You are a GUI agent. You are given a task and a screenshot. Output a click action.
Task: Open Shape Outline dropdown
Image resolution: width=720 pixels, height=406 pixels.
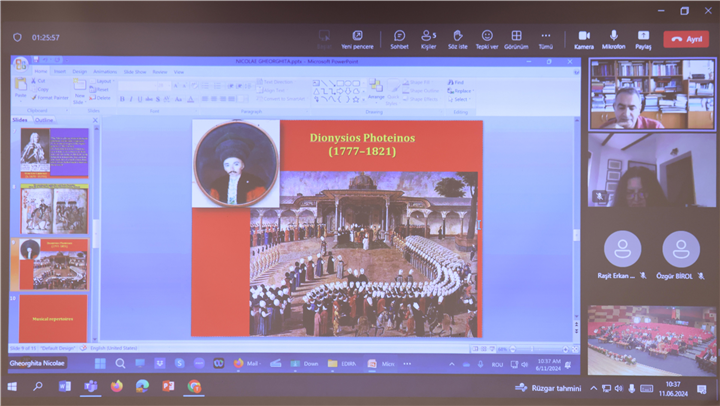[421, 91]
